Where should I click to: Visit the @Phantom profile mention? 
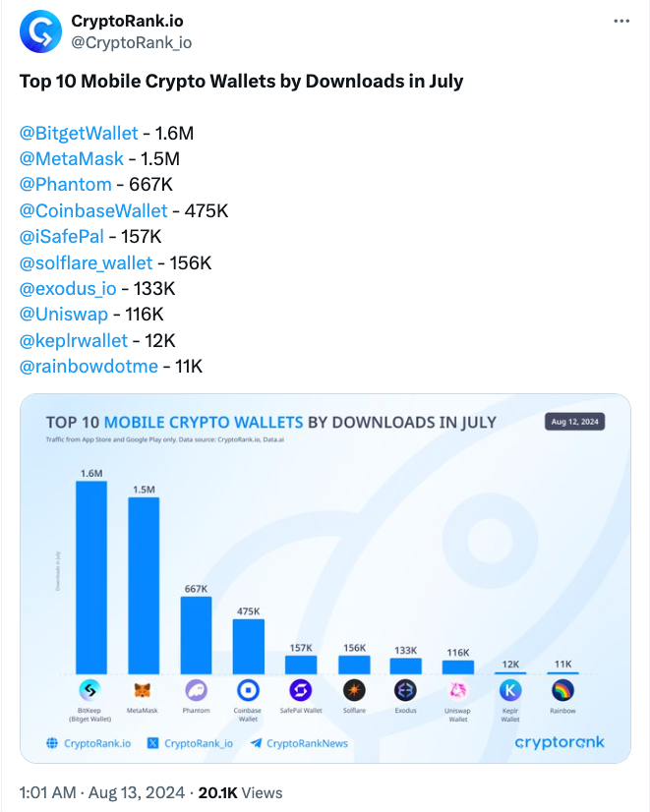[65, 185]
